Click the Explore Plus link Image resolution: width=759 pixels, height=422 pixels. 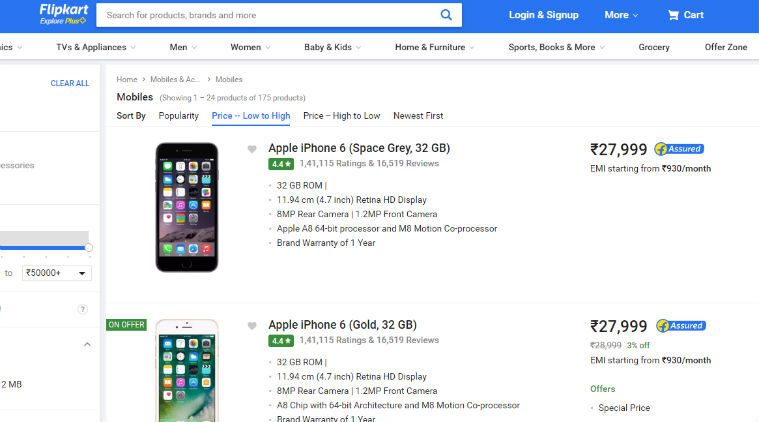coord(63,21)
